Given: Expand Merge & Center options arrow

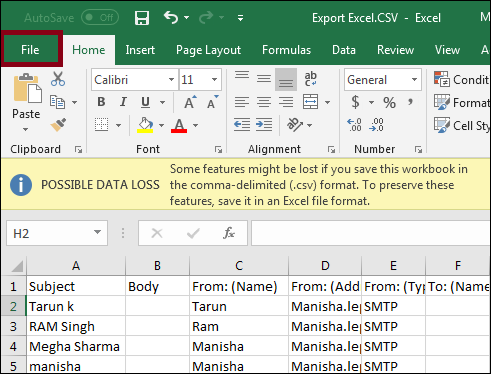Looking at the screenshot, I should coord(327,102).
